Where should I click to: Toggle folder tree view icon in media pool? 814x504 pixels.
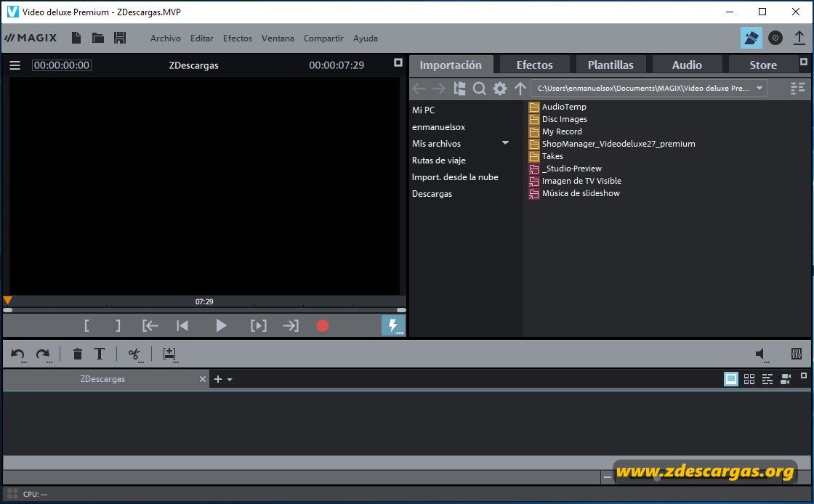[459, 89]
